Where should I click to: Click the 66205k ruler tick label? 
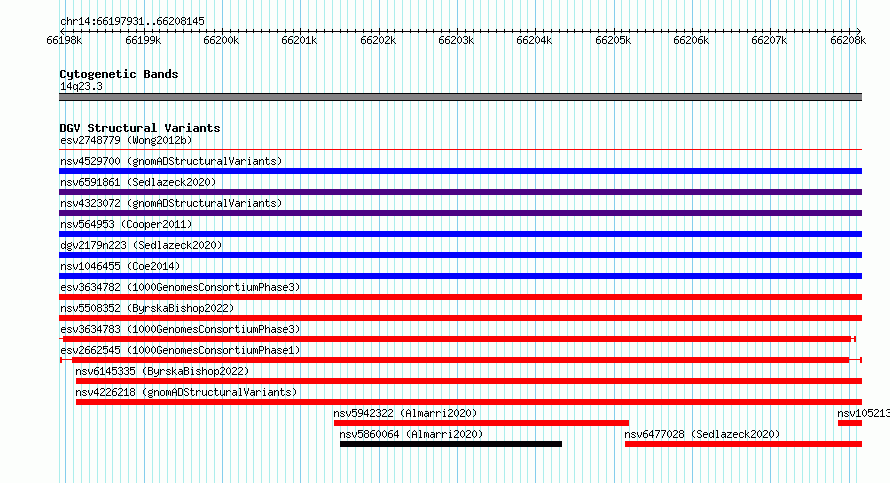[613, 40]
